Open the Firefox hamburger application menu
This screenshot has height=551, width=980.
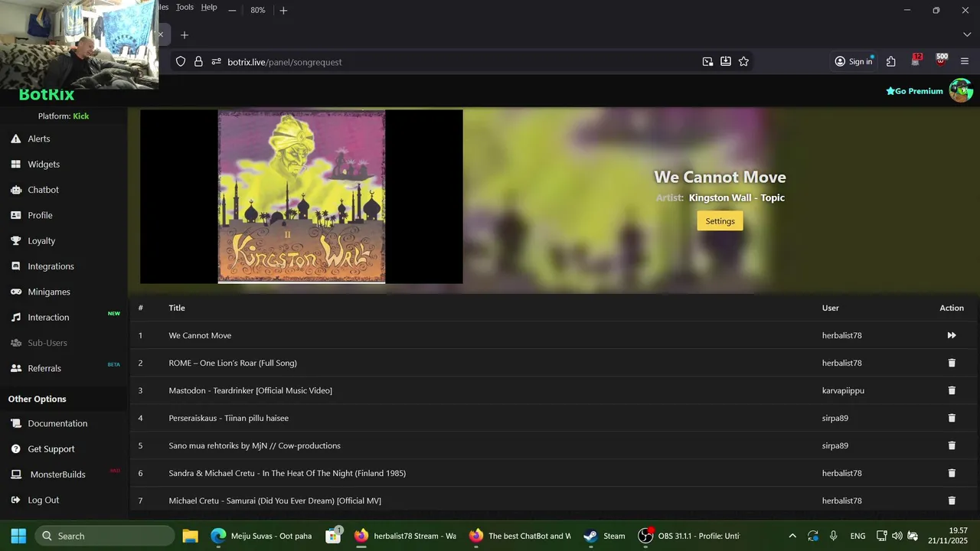965,62
